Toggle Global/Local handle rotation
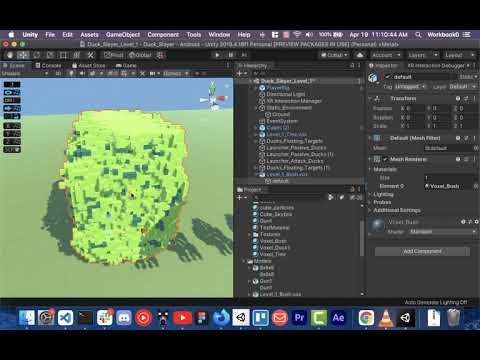 [x=140, y=55]
